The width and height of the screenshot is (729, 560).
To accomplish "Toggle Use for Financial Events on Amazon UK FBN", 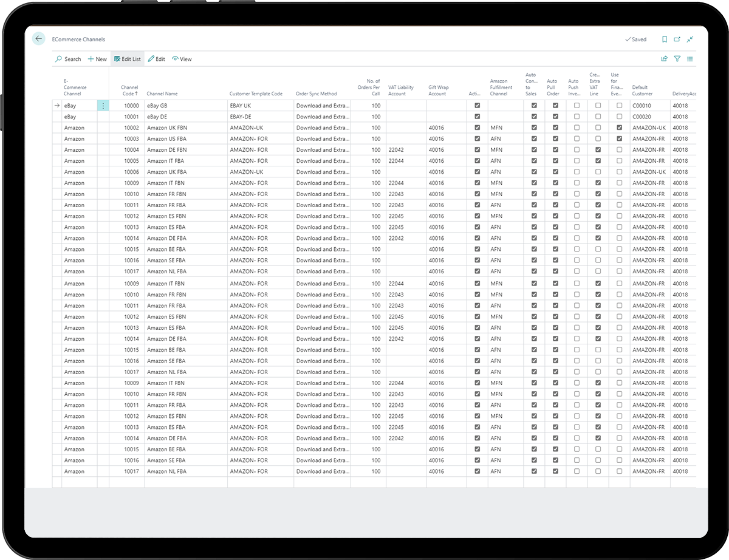I will pyautogui.click(x=619, y=128).
